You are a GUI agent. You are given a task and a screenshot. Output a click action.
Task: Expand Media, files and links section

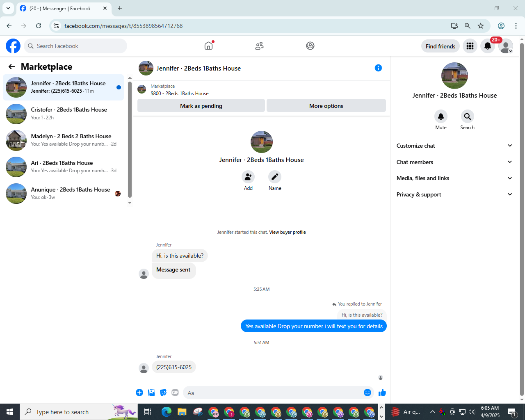[454, 178]
